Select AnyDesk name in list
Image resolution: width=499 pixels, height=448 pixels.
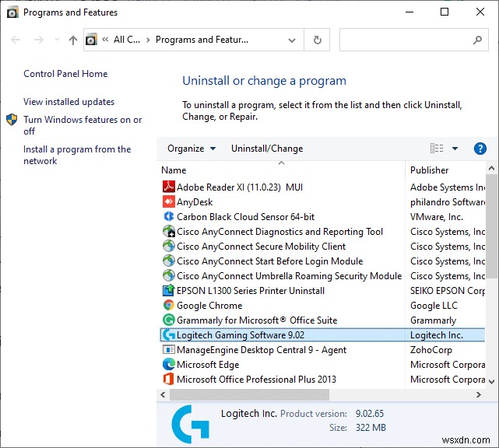pyautogui.click(x=195, y=202)
